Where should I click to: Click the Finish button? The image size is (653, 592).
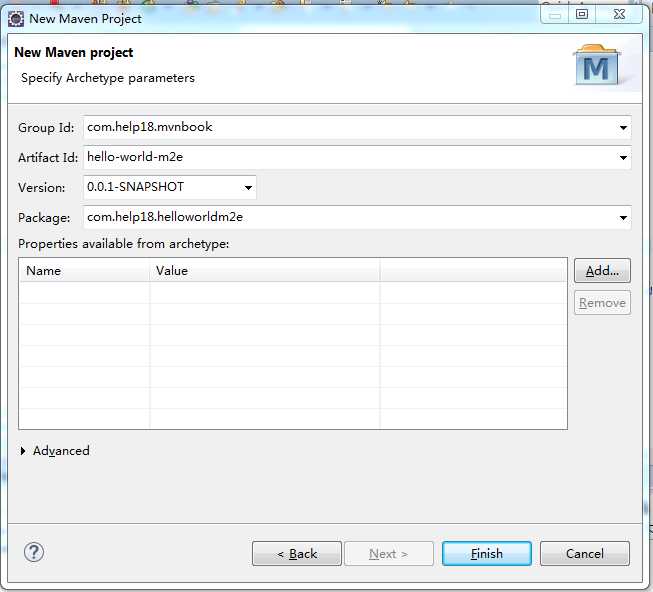486,554
